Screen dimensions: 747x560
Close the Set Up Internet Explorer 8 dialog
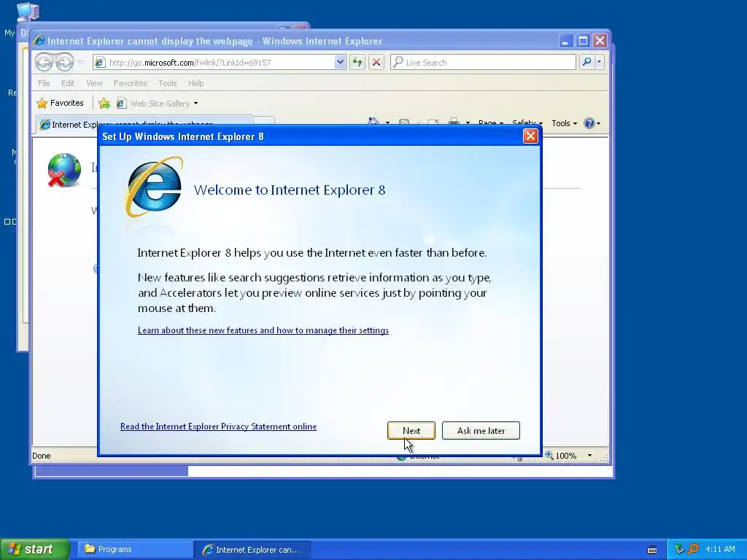530,136
